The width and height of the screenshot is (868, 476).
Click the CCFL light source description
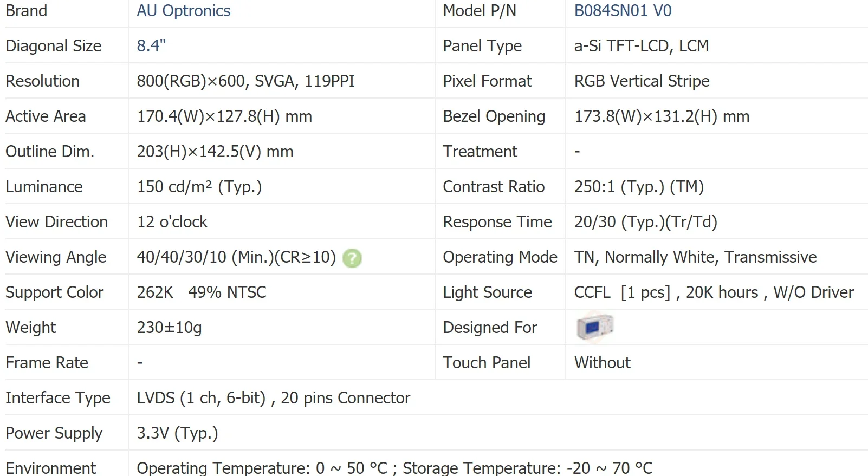click(x=714, y=292)
